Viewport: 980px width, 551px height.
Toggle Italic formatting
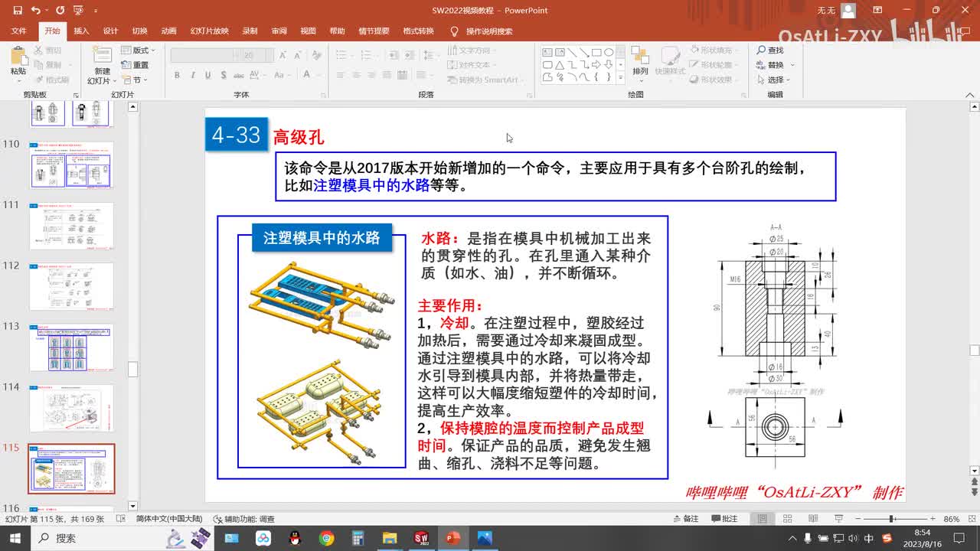[x=193, y=75]
